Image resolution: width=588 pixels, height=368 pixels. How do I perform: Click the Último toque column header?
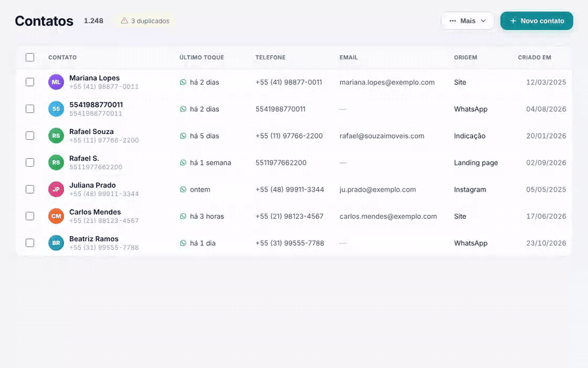(201, 58)
